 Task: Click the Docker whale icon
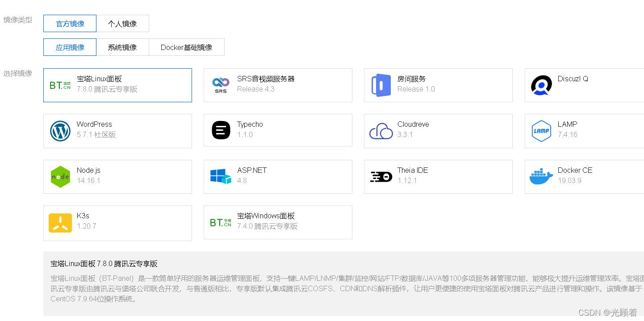541,177
